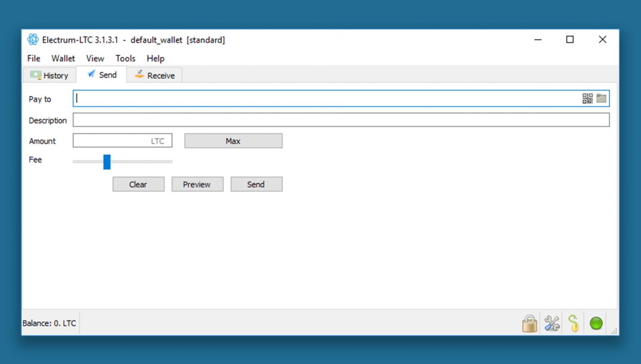This screenshot has width=641, height=364.
Task: Open preferences tools icon in status bar
Action: tap(552, 323)
